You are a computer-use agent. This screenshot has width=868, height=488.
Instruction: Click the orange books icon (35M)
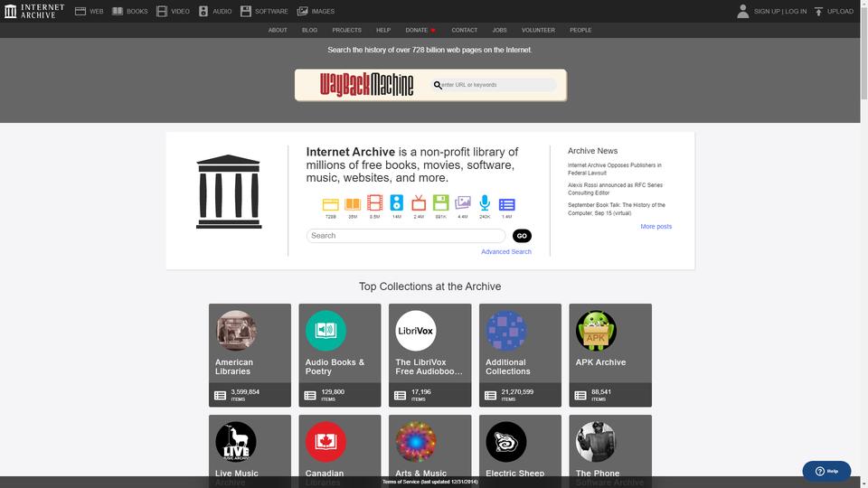[x=353, y=204]
